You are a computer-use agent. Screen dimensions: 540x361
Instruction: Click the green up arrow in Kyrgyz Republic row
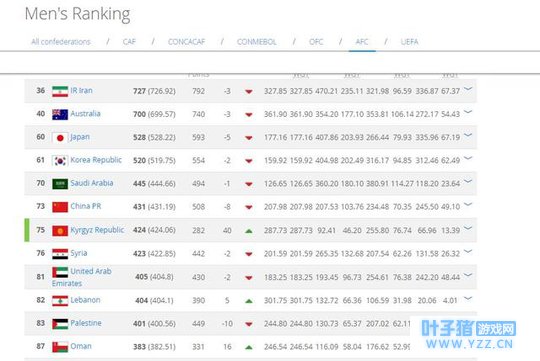(x=249, y=231)
